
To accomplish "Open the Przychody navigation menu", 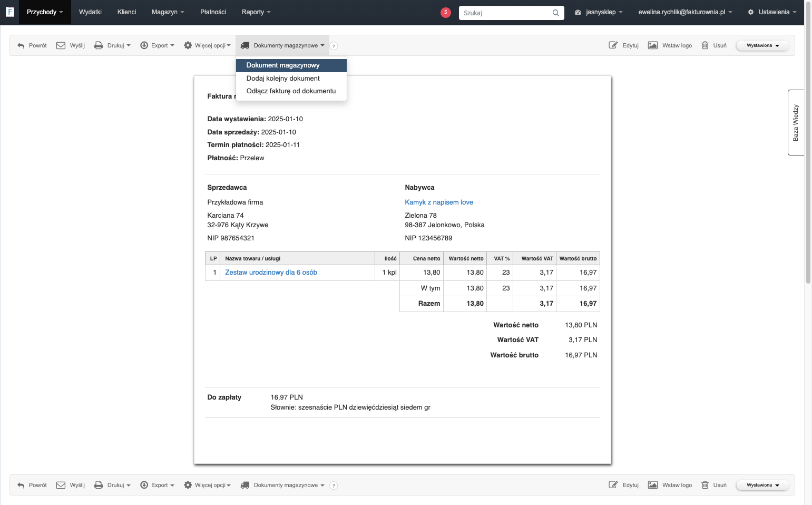I will coord(45,12).
